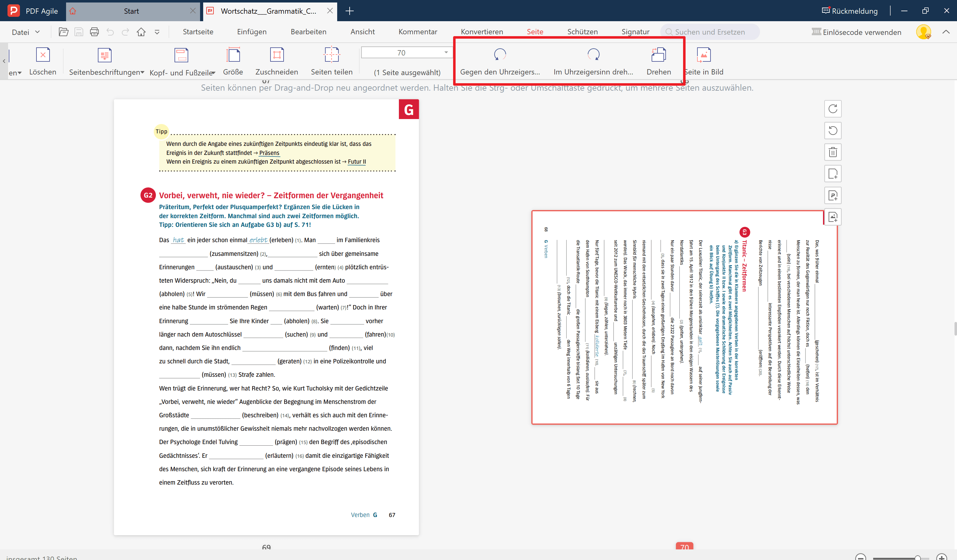The image size is (957, 560).
Task: Rotate page 70 clockwise side icon
Action: point(832,109)
